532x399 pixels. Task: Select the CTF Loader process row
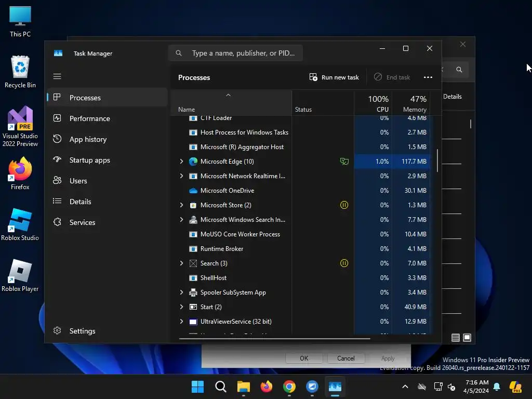click(300, 118)
